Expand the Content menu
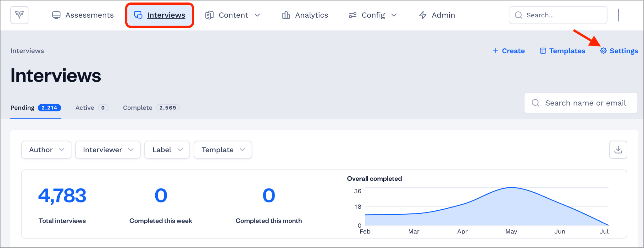Screen dimensions: 644x248 click(x=233, y=15)
